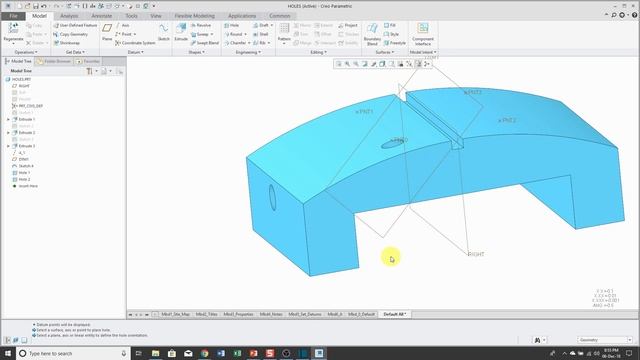
Task: Expand the Surfaces group menu
Action: (x=384, y=52)
